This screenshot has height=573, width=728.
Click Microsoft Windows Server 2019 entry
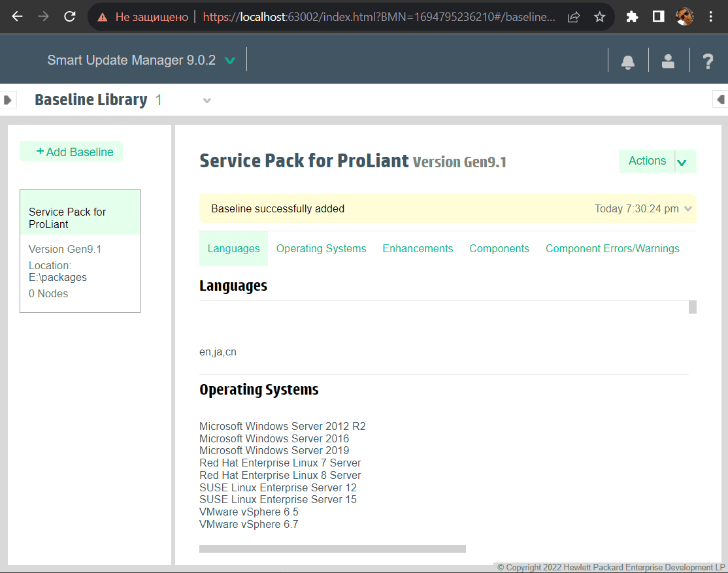pos(274,450)
